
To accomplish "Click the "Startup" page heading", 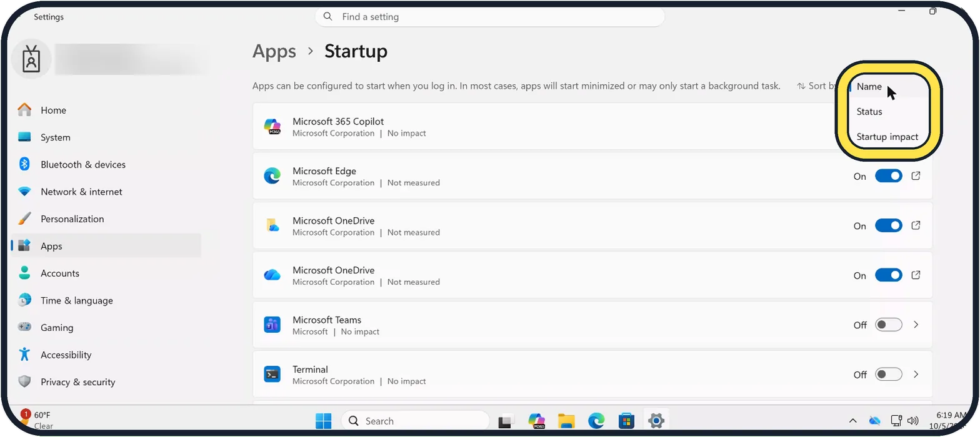I will point(356,51).
